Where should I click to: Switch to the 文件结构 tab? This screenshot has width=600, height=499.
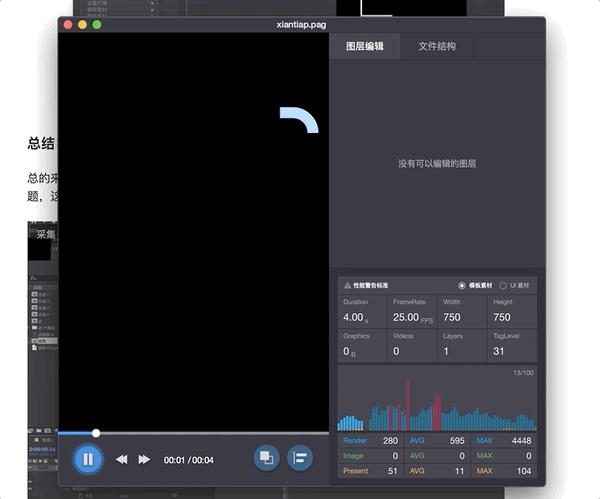(x=437, y=46)
